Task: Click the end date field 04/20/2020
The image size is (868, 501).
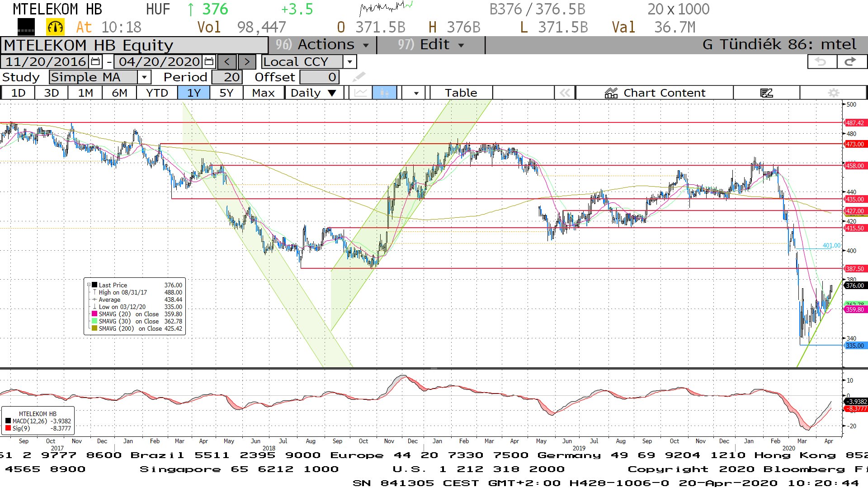Action: click(159, 61)
